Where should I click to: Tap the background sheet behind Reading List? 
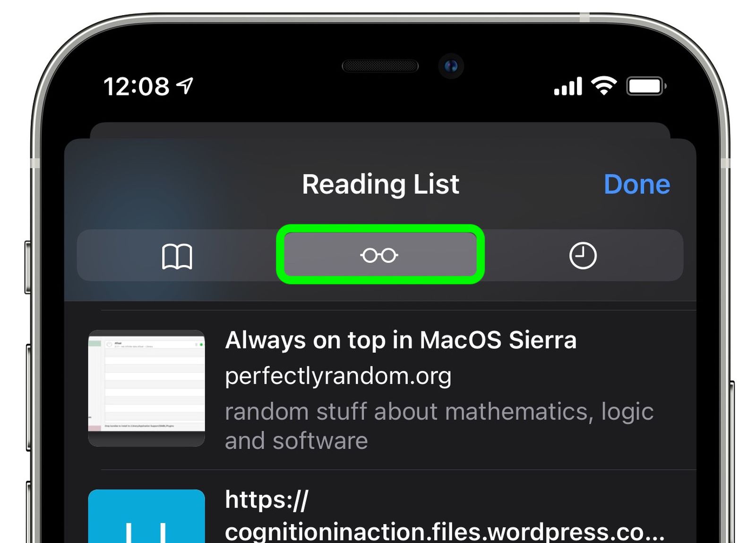pos(380,130)
